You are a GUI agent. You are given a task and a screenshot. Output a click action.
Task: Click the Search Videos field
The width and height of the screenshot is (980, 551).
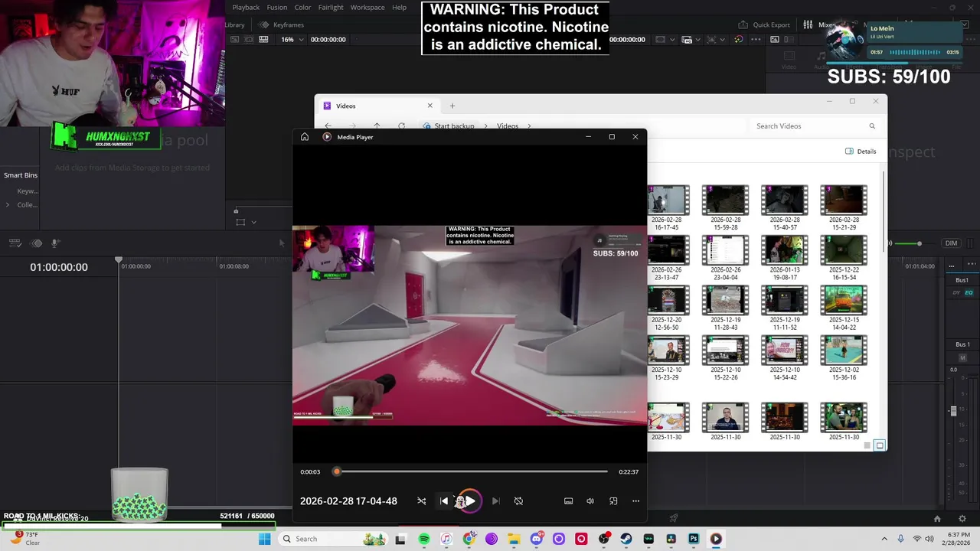[808, 126]
